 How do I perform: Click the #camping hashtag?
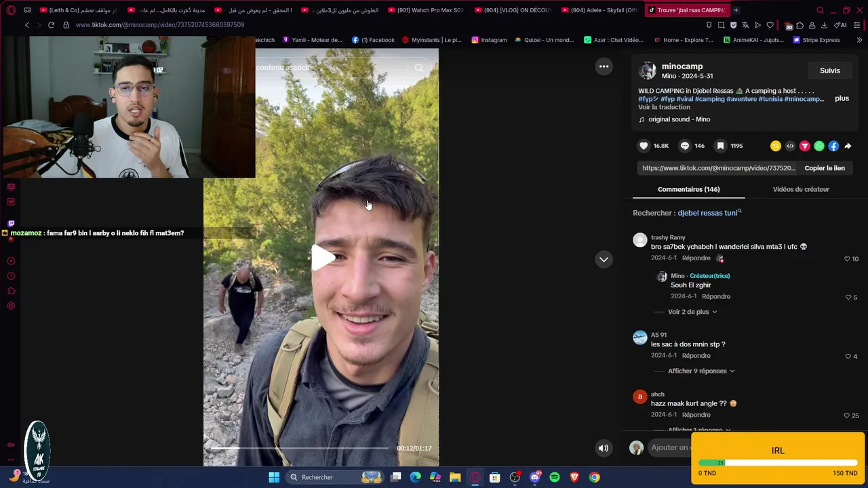pyautogui.click(x=710, y=99)
